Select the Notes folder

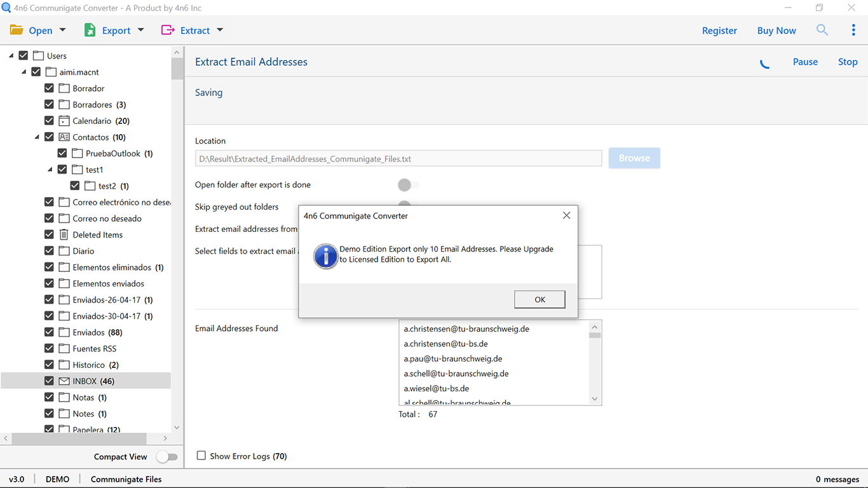pyautogui.click(x=90, y=414)
